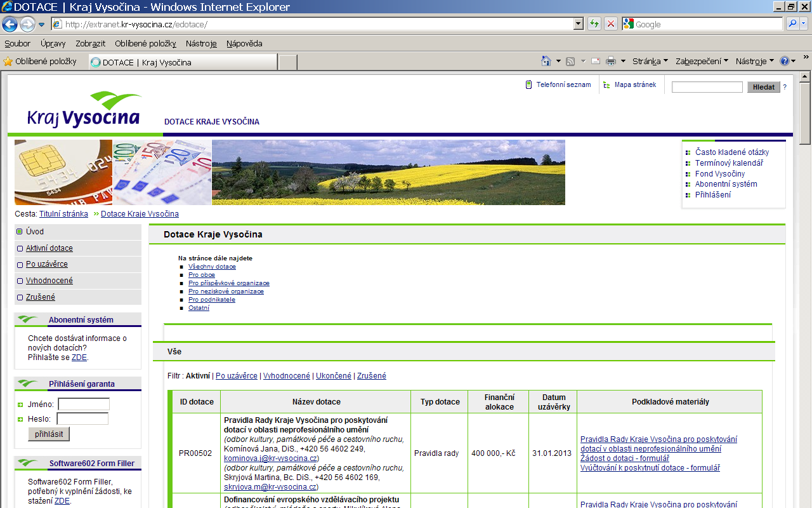The width and height of the screenshot is (812, 508).
Task: Go back with the browser Back arrow
Action: [10, 24]
